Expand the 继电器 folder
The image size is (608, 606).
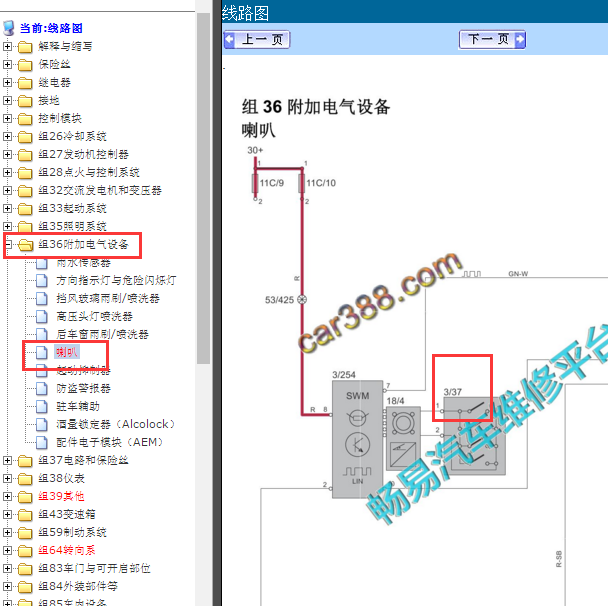coord(7,83)
